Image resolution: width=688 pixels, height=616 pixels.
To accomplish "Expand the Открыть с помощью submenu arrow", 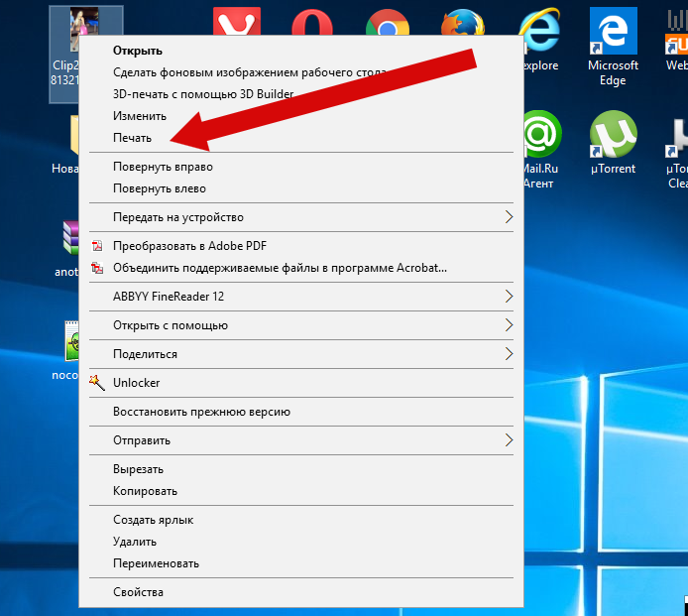I will click(x=509, y=325).
